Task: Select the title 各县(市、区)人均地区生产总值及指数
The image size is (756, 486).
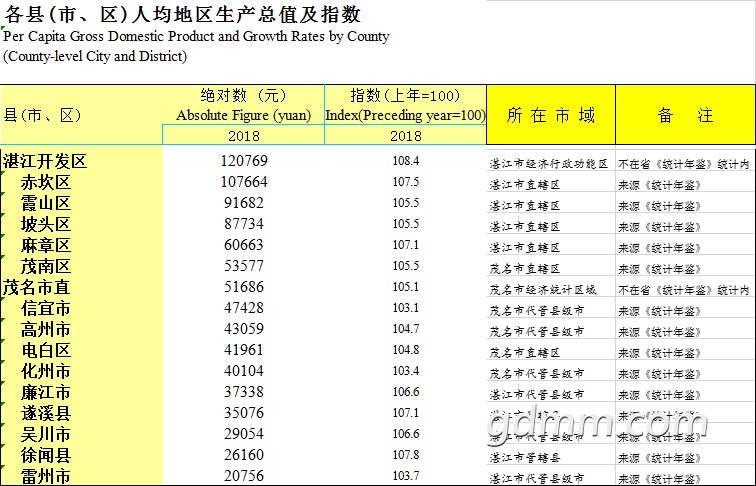Action: click(x=183, y=14)
